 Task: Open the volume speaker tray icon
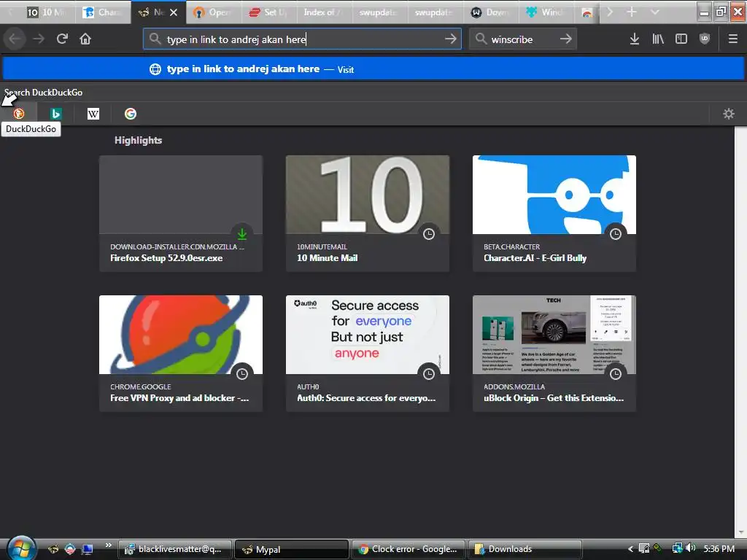(x=691, y=548)
